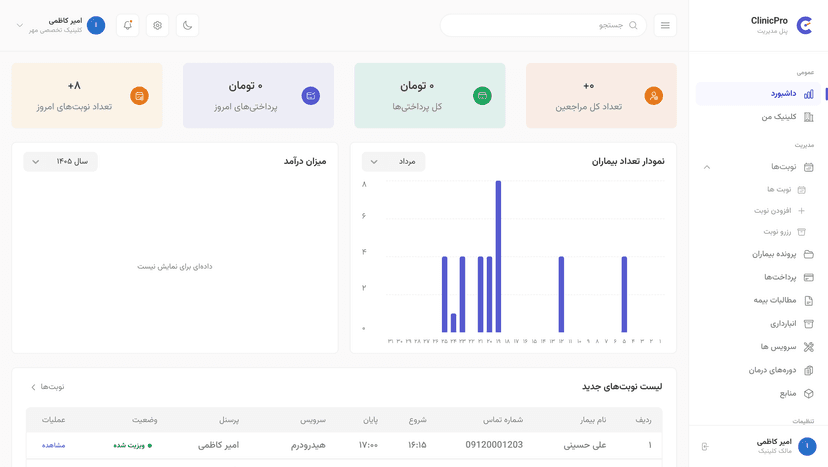Click the پرداختی‌های امروز blue icon
This screenshot has width=828, height=467.
tap(310, 96)
